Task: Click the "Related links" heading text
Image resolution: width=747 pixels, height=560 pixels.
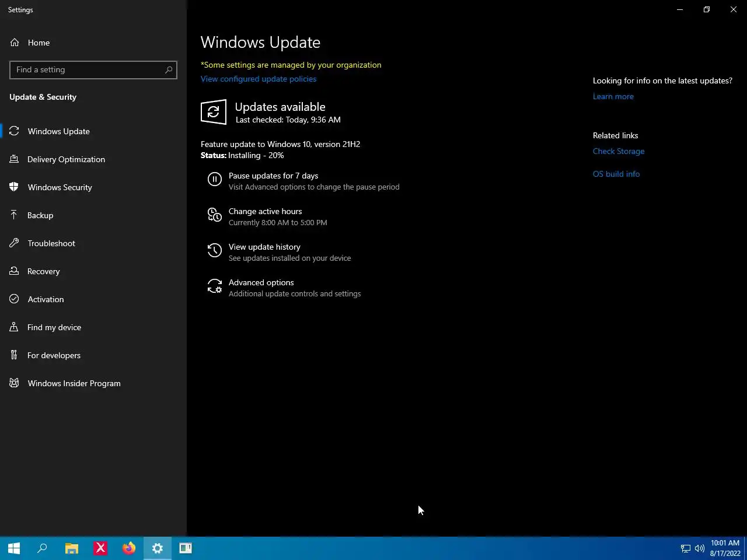Action: pyautogui.click(x=615, y=135)
